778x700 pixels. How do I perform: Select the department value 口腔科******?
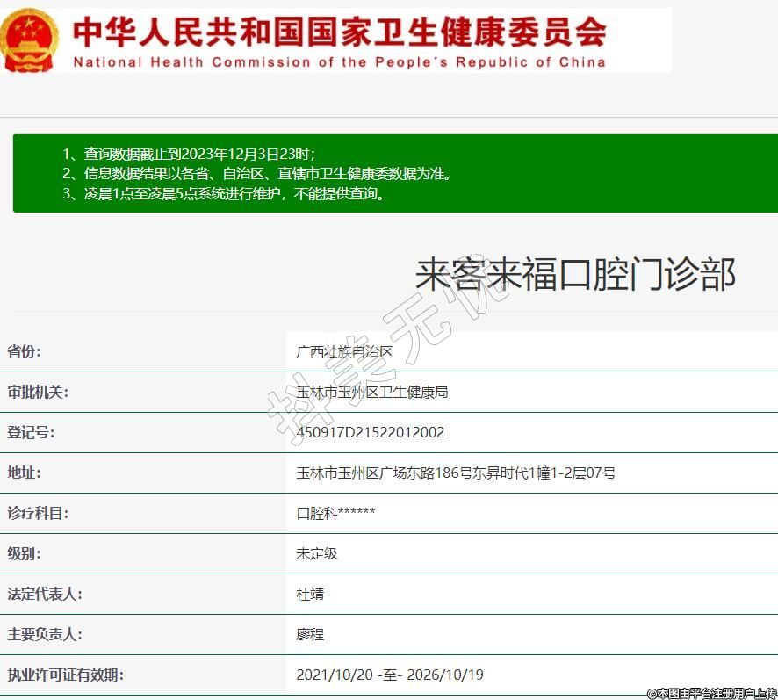[336, 514]
